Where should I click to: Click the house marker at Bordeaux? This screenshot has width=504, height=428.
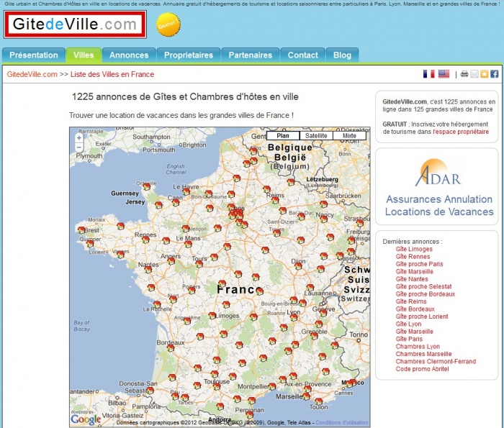point(171,347)
